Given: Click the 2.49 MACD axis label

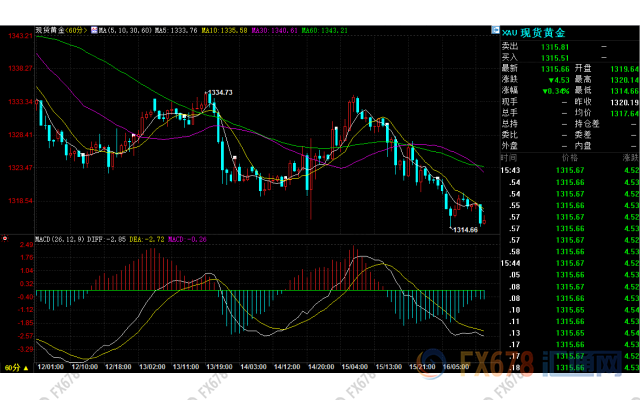Looking at the screenshot, I should pos(27,244).
